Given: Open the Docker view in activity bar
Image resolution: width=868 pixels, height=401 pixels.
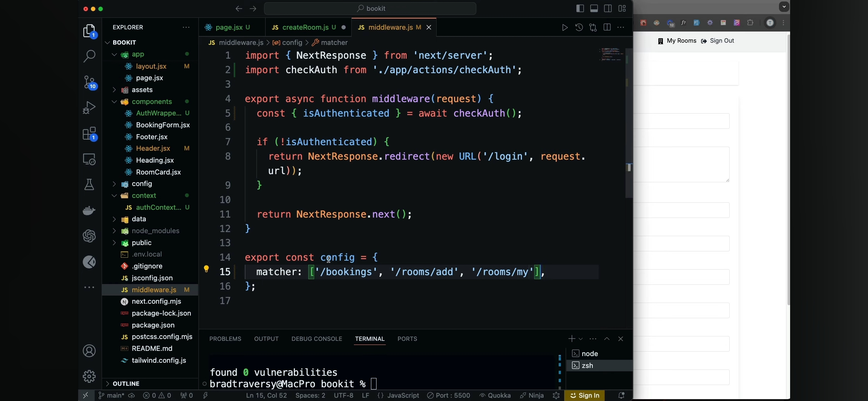Looking at the screenshot, I should click(89, 211).
